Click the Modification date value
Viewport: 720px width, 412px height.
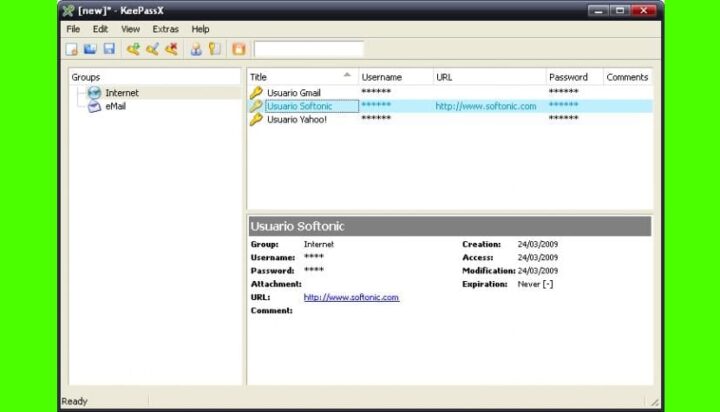538,271
